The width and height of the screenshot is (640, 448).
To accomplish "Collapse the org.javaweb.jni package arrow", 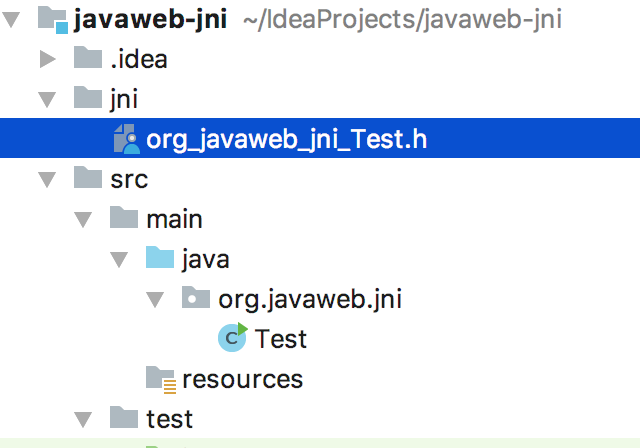I will point(155,299).
